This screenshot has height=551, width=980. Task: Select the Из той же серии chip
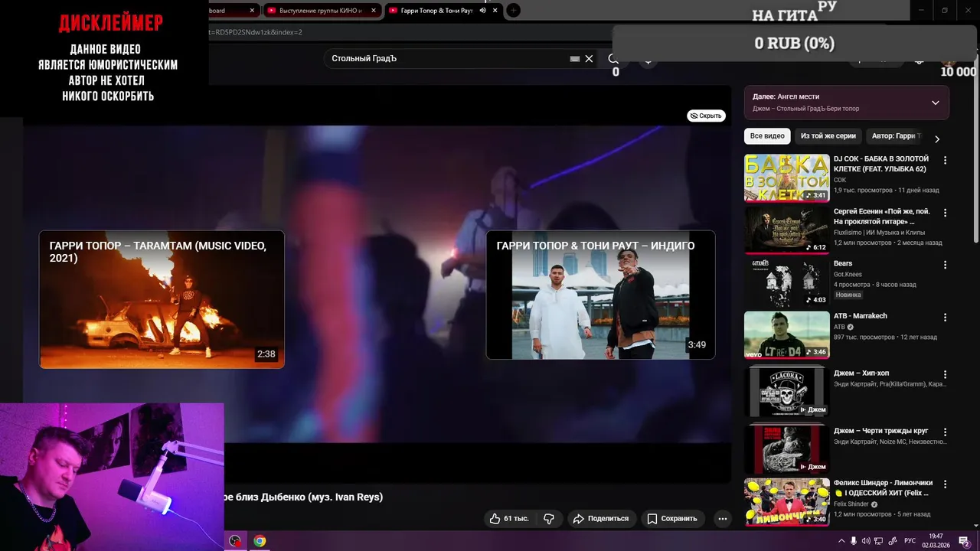point(828,136)
